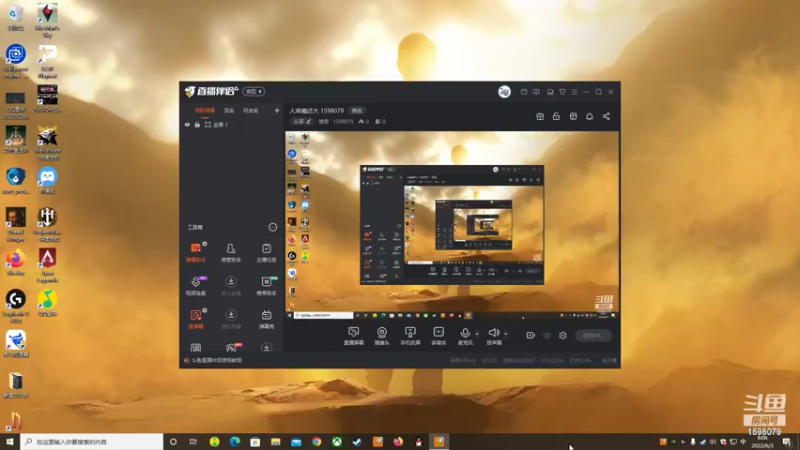This screenshot has height=450, width=800.
Task: Add a new scene with plus button
Action: point(277,110)
